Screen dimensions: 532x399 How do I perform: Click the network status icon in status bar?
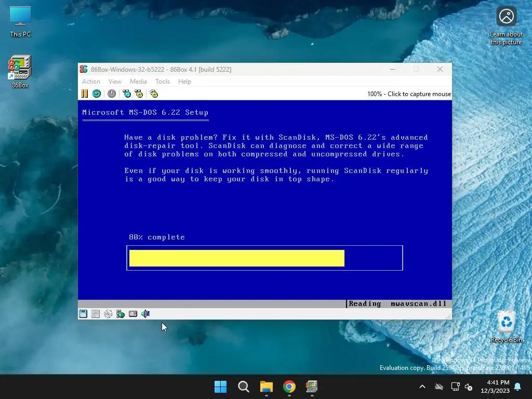pyautogui.click(x=121, y=314)
